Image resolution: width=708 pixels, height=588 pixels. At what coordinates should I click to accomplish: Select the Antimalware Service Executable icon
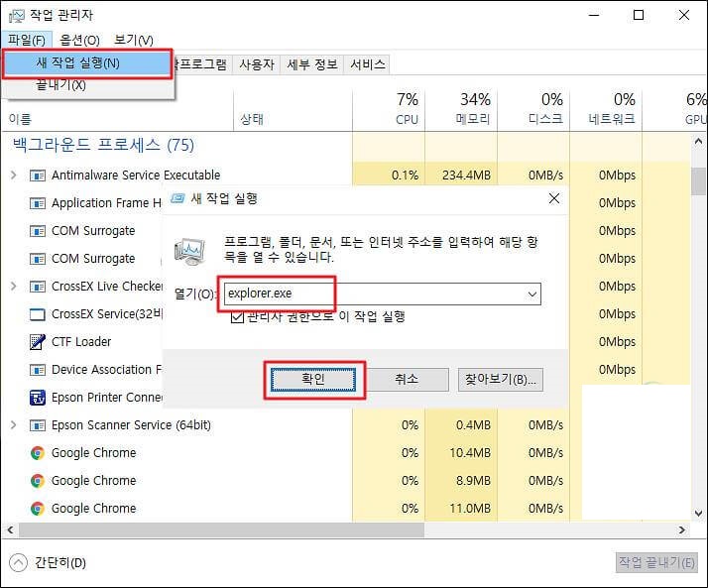click(38, 176)
